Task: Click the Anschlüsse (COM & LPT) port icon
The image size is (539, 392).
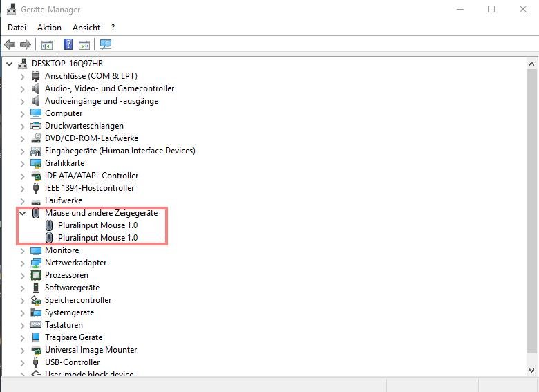Action: click(36, 75)
